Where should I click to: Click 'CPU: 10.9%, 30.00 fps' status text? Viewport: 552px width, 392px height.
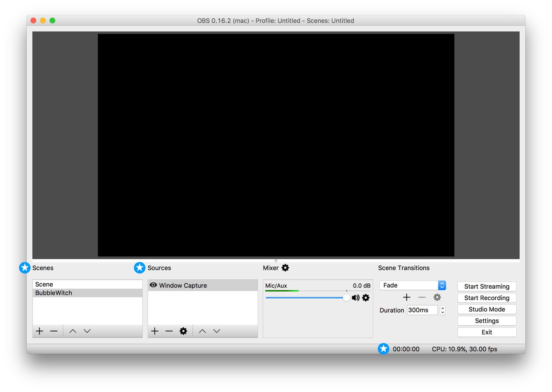[x=464, y=349]
